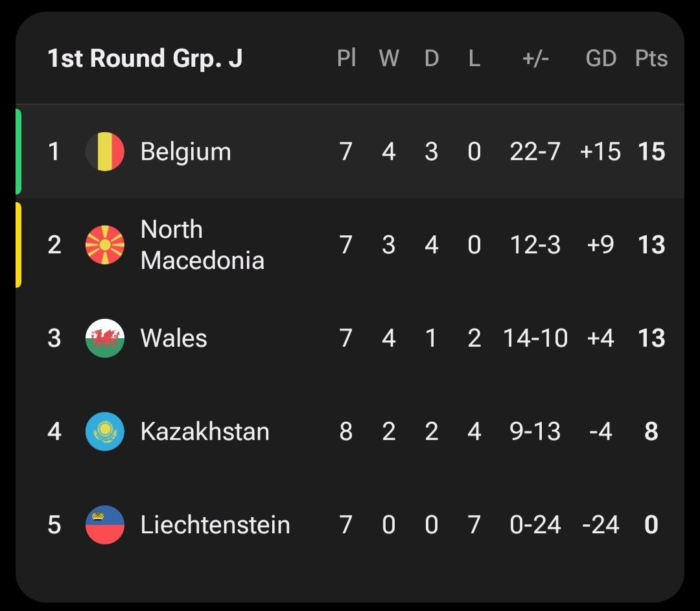Click the Kazakhstan flag icon
Screen dimensions: 700x611
[105, 432]
